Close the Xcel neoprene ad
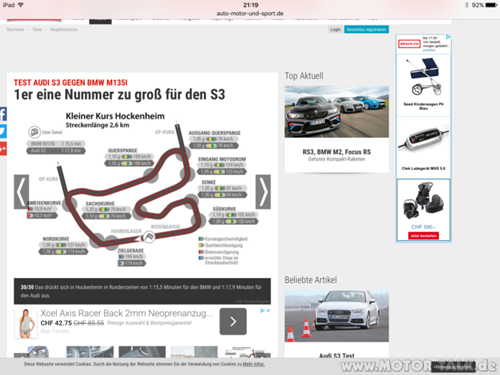 pyautogui.click(x=268, y=310)
